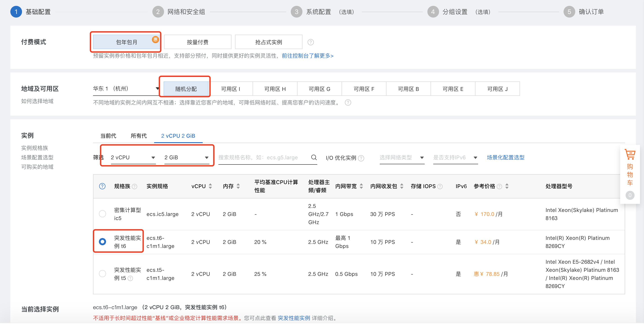Click help icon beside 参考价格 header

point(499,187)
